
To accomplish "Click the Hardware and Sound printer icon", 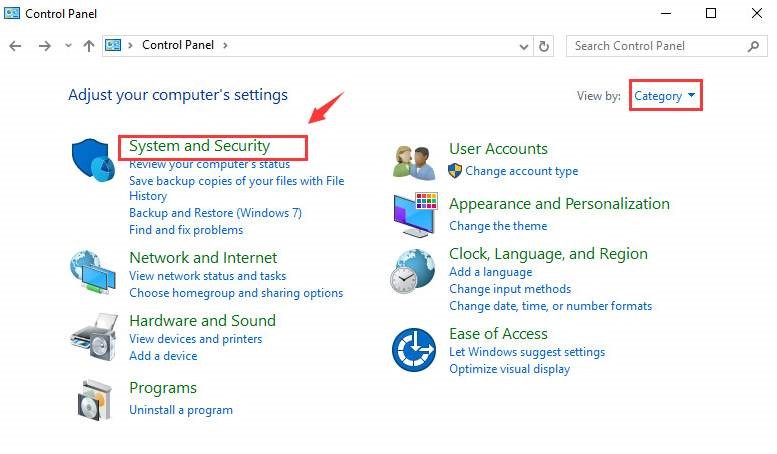I will coord(93,334).
